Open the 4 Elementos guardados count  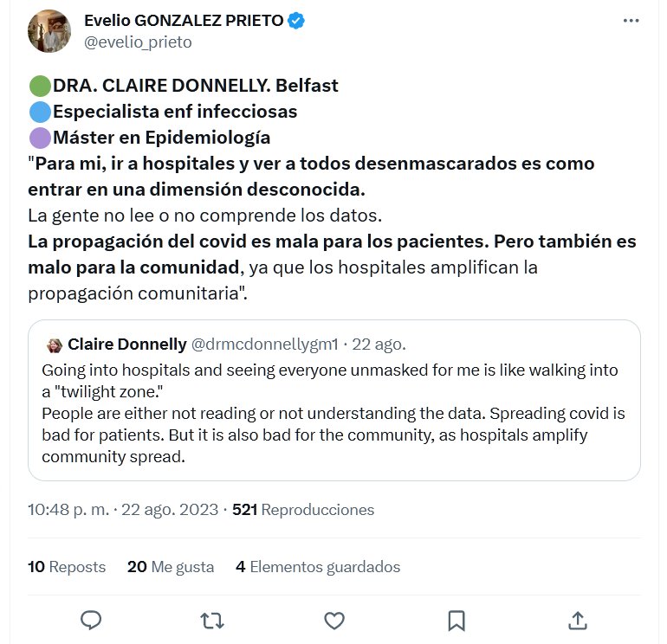point(318,567)
